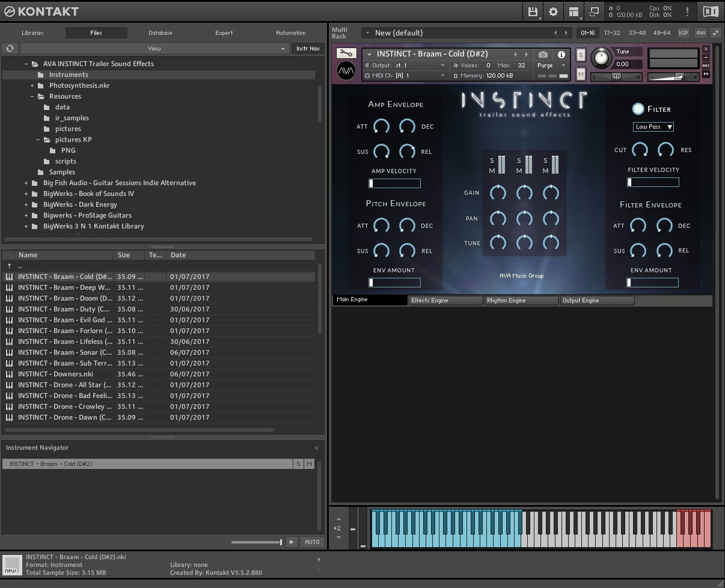Screen dimensions: 725x588
Task: Open the Purge dropdown menu
Action: (551, 66)
